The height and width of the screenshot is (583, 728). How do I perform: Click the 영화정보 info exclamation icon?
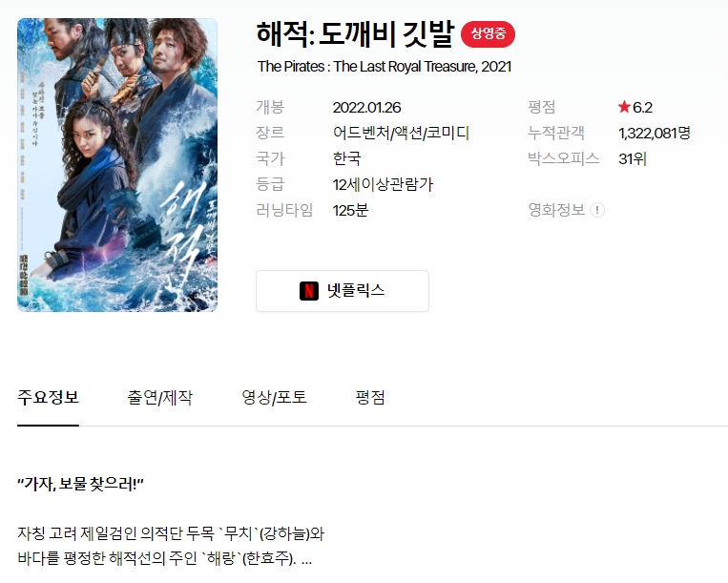(x=597, y=210)
